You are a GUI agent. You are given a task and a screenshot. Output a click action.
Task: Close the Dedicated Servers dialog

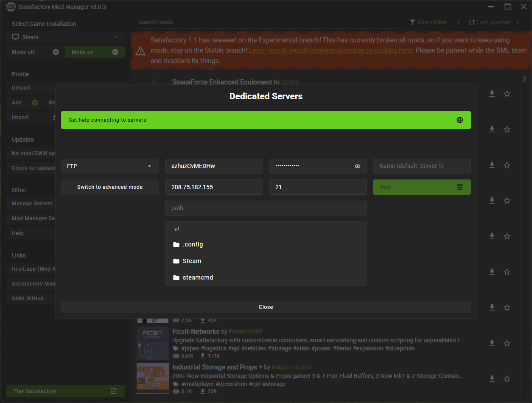coord(266,307)
